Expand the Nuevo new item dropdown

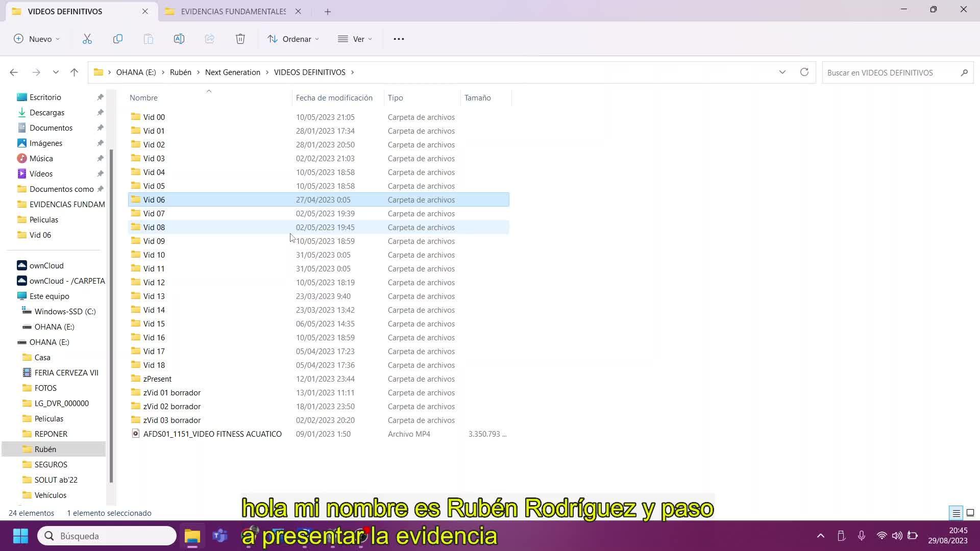37,39
